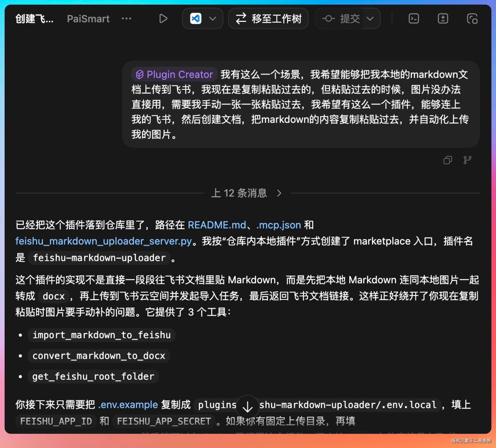Open in VS Code icon button
Viewport: 496px width, 448px height.
pos(196,19)
